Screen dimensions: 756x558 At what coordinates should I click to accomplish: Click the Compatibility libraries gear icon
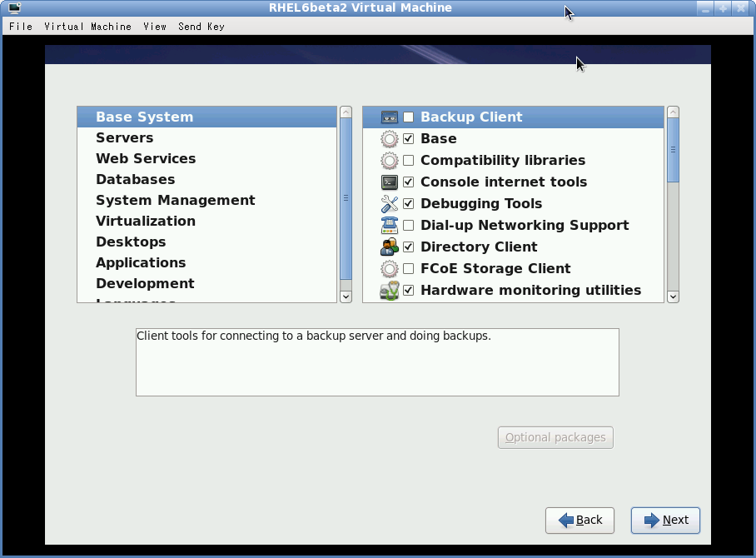click(389, 161)
